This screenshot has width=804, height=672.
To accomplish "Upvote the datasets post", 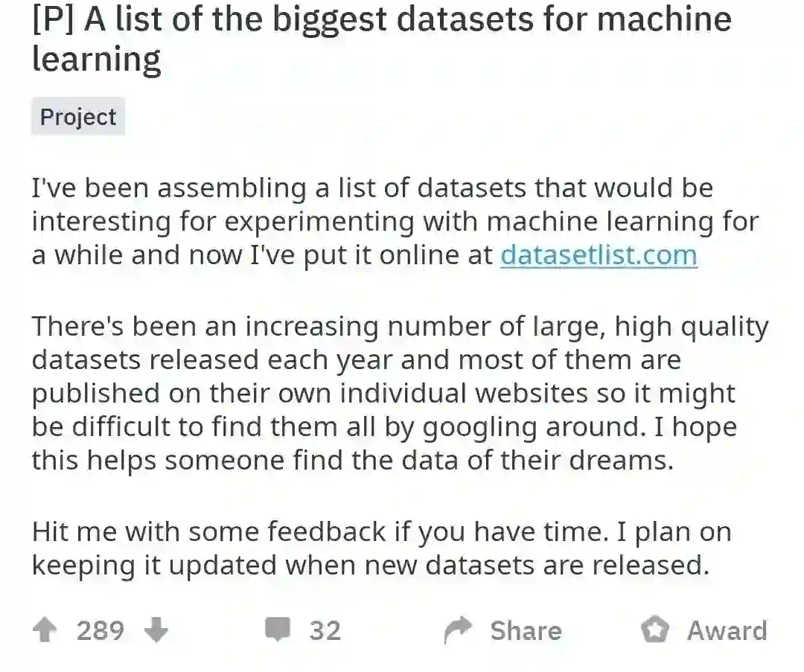I will pos(45,631).
